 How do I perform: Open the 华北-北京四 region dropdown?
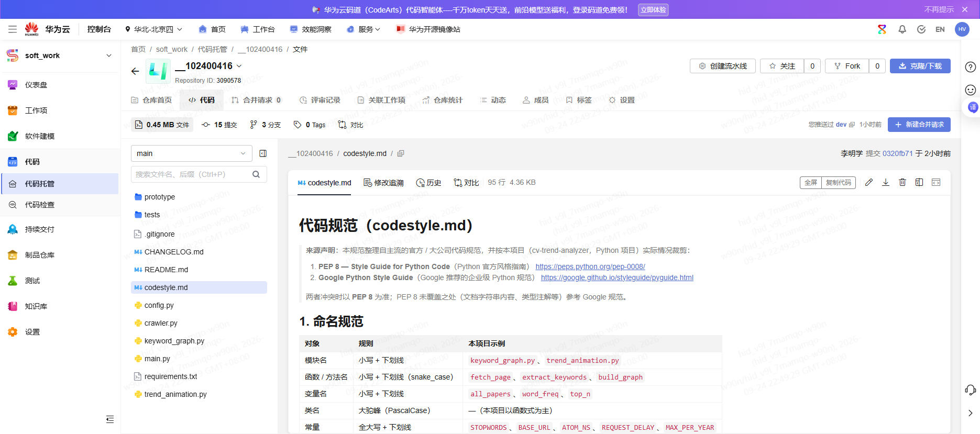tap(153, 29)
